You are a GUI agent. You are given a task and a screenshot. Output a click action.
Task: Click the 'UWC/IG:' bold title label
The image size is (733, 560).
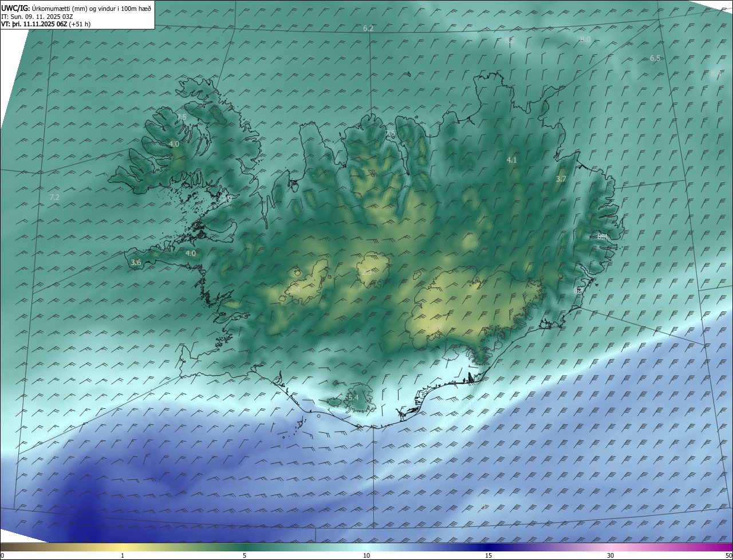point(15,9)
